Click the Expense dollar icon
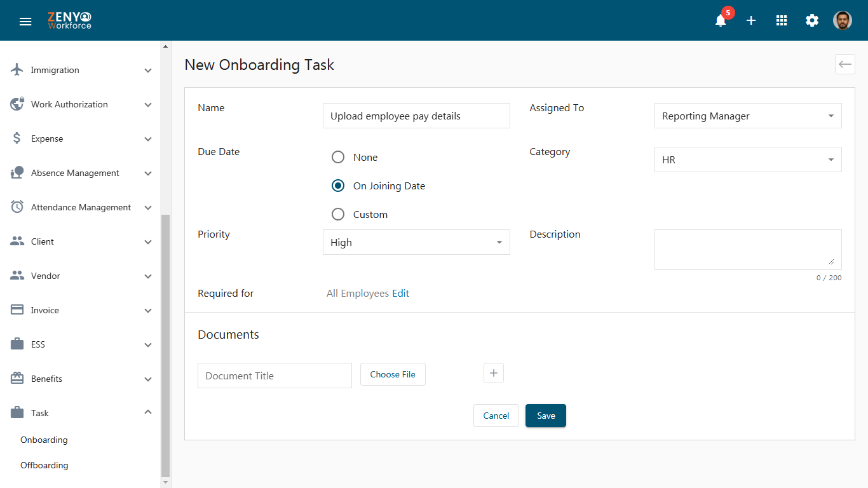868x488 pixels. [x=17, y=139]
